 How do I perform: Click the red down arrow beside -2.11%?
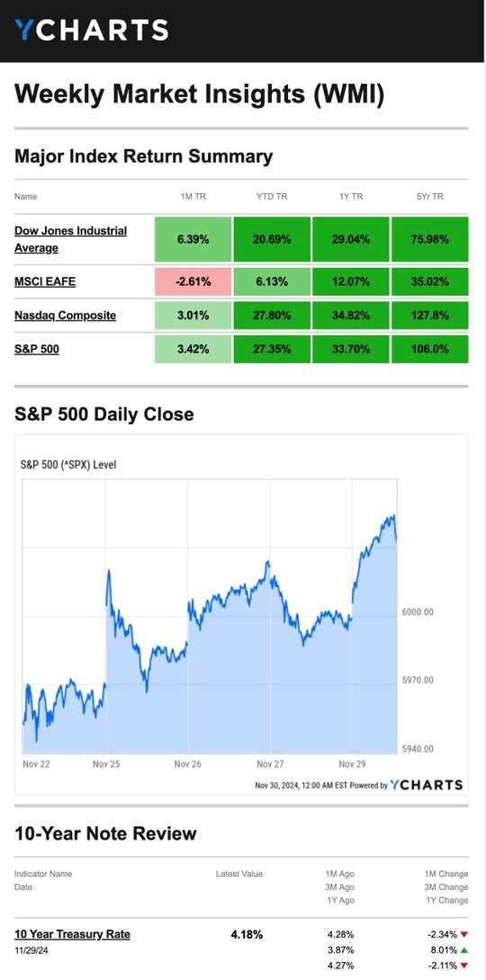click(464, 963)
